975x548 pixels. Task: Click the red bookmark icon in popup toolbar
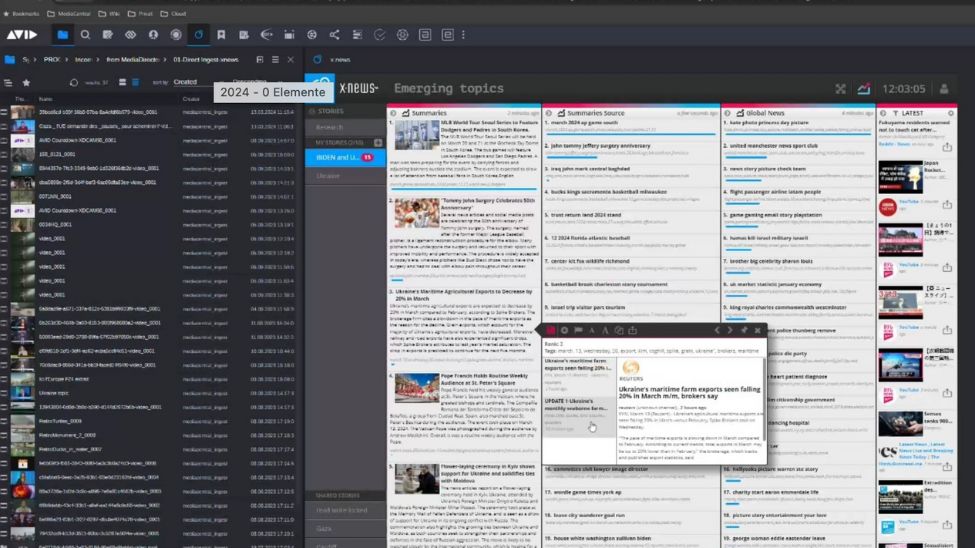click(550, 330)
